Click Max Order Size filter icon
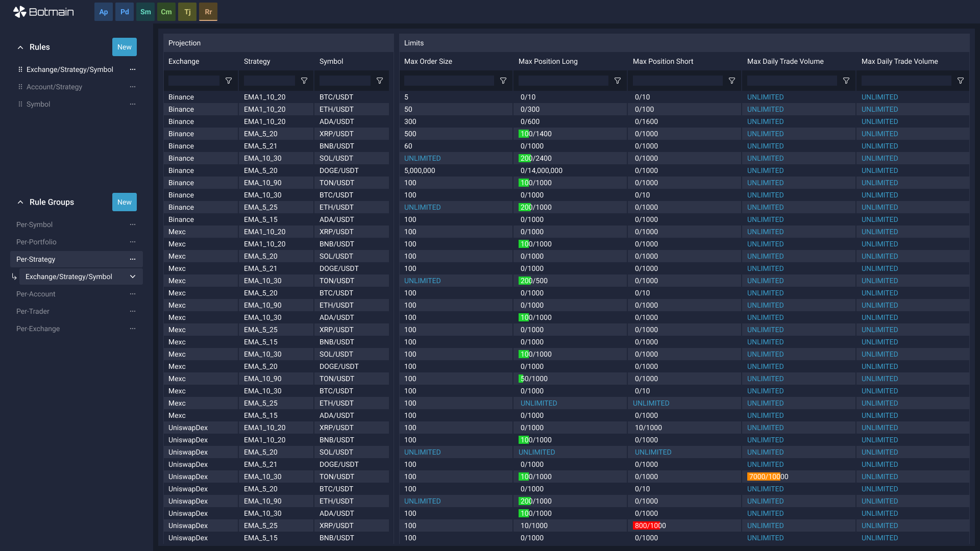980x551 pixels. (503, 81)
